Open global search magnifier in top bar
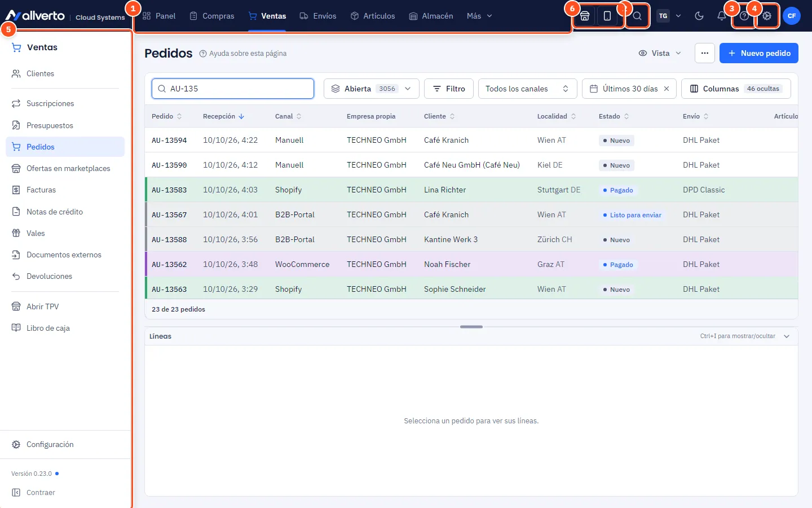This screenshot has width=812, height=508. [637, 16]
